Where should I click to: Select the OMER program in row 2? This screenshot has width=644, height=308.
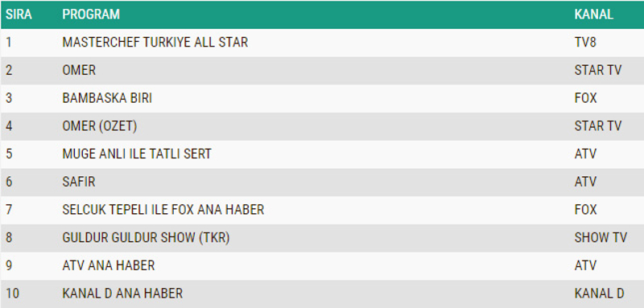pos(79,70)
